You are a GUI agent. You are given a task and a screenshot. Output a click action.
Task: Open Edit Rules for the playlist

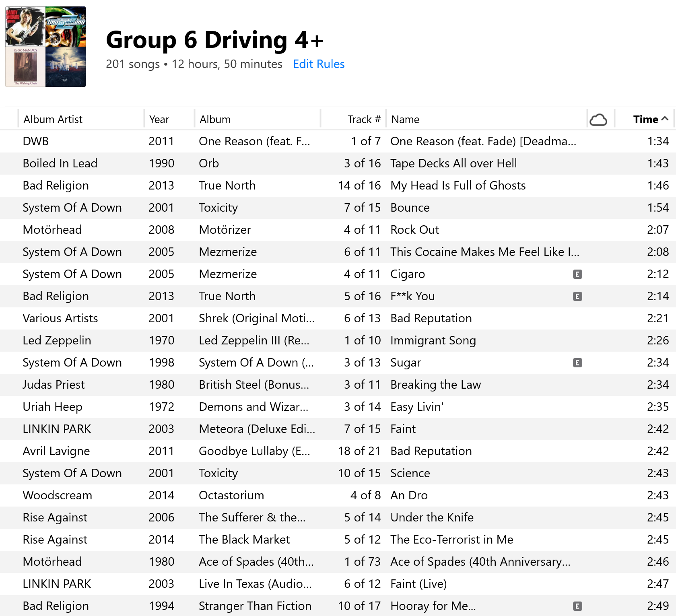click(x=318, y=64)
